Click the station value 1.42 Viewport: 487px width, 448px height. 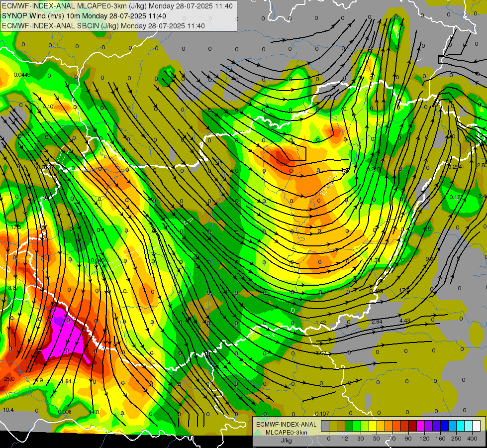[321, 323]
